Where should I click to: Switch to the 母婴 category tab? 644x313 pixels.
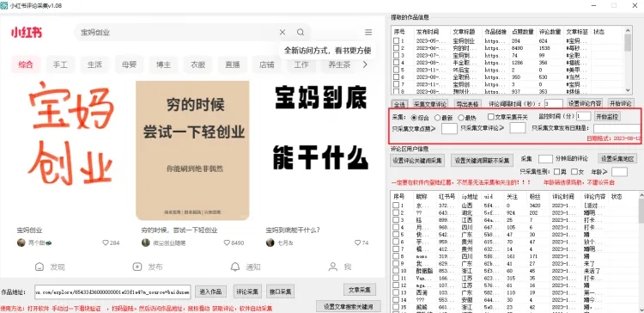click(x=129, y=64)
